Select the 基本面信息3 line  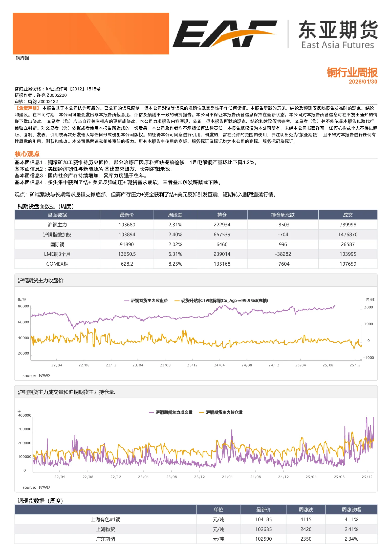coord(81,175)
